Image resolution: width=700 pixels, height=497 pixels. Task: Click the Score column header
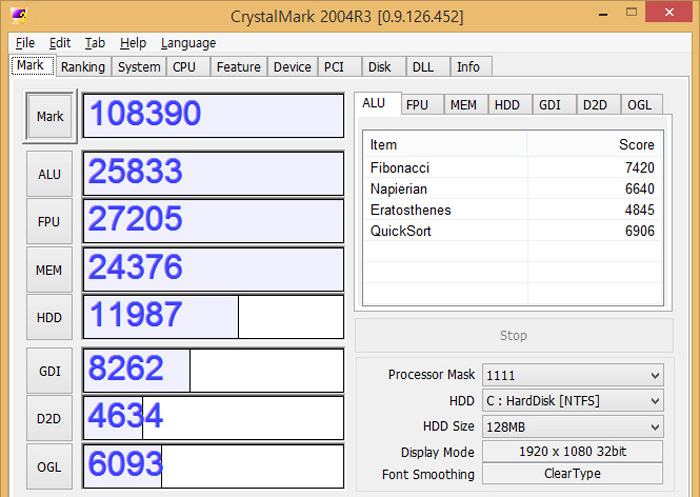[x=595, y=144]
